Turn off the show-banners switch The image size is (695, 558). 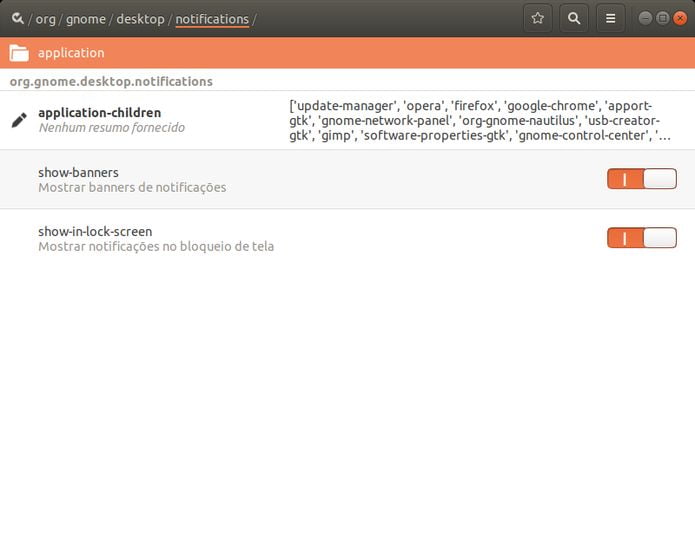(642, 179)
